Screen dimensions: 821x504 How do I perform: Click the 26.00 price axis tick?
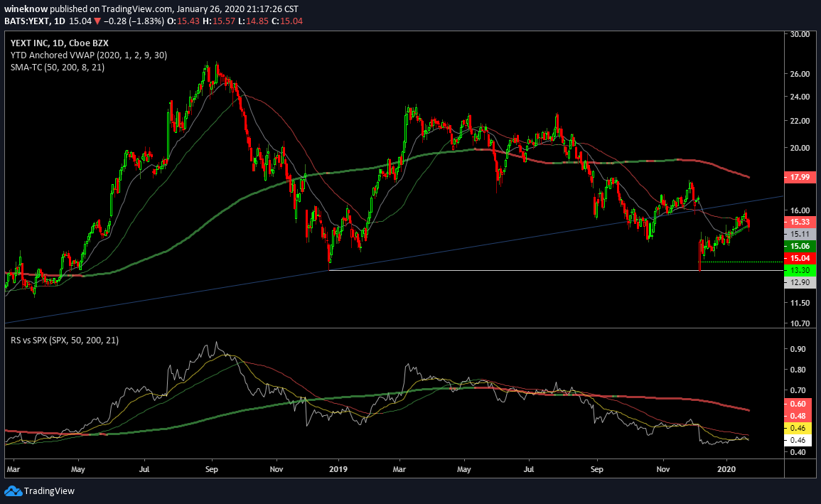tap(800, 74)
